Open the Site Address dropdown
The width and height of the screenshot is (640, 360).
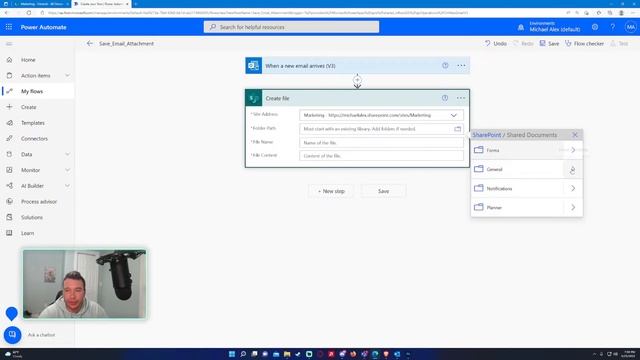pyautogui.click(x=453, y=116)
